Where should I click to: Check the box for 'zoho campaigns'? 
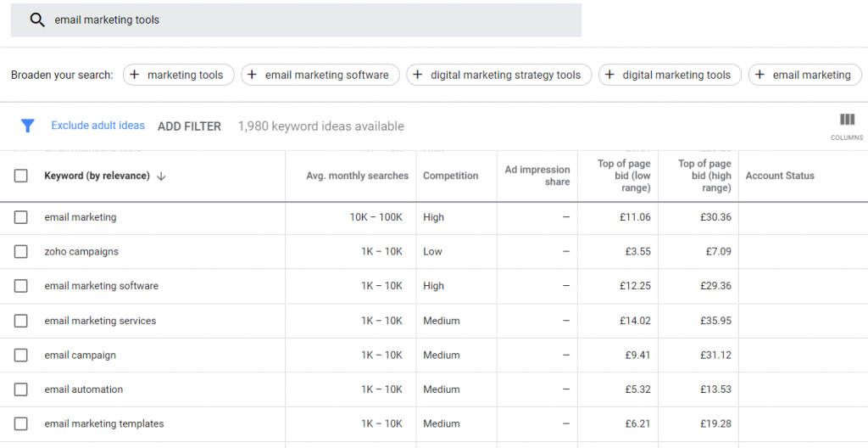tap(21, 252)
